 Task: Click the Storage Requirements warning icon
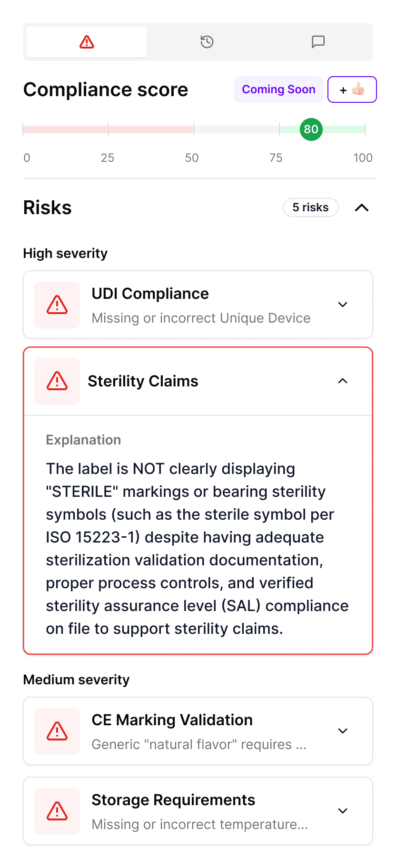pyautogui.click(x=57, y=811)
